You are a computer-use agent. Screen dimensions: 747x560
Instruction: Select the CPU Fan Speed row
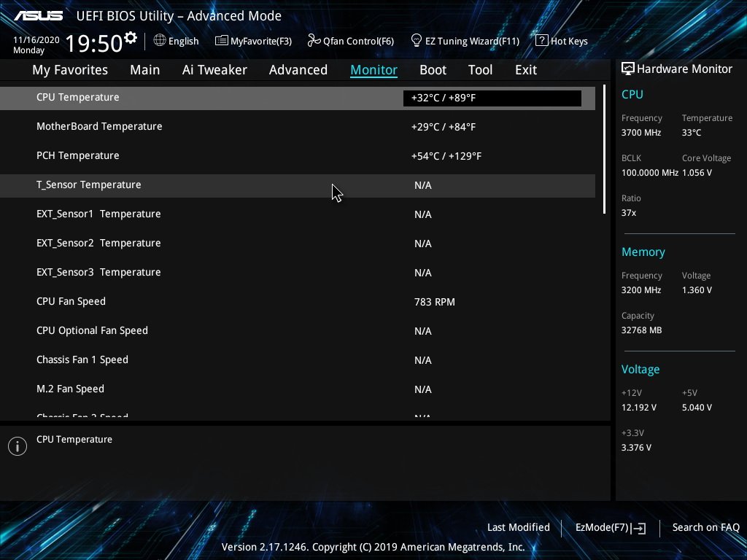tap(298, 302)
